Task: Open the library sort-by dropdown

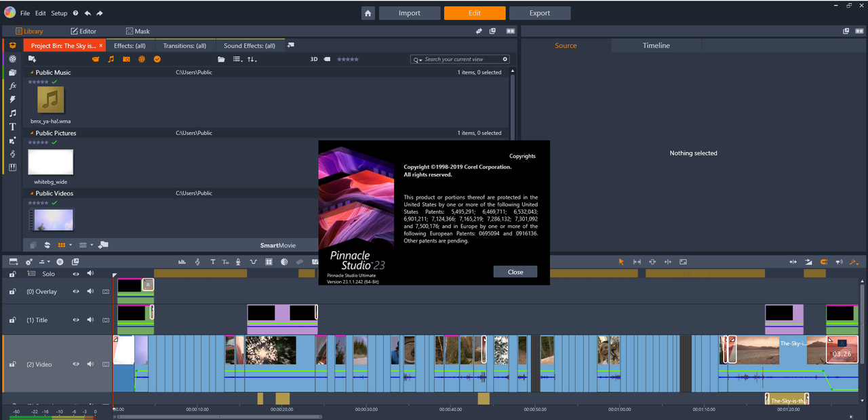Action: pyautogui.click(x=252, y=59)
